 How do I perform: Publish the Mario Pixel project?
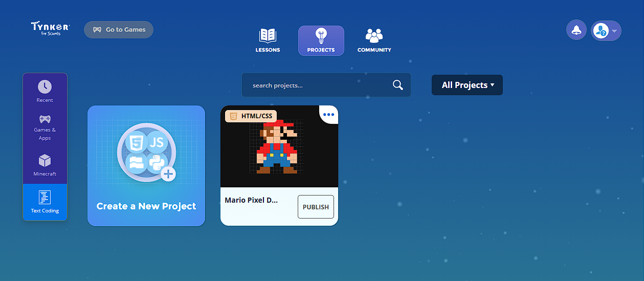tap(316, 207)
